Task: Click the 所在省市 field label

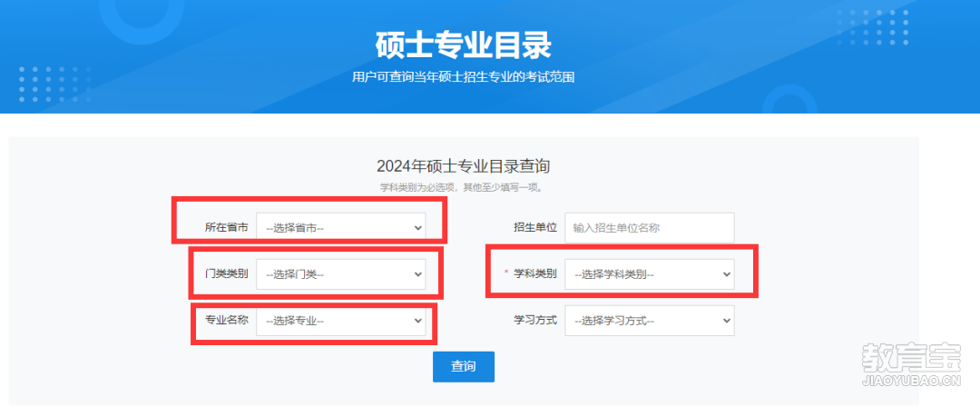Action: point(226,228)
